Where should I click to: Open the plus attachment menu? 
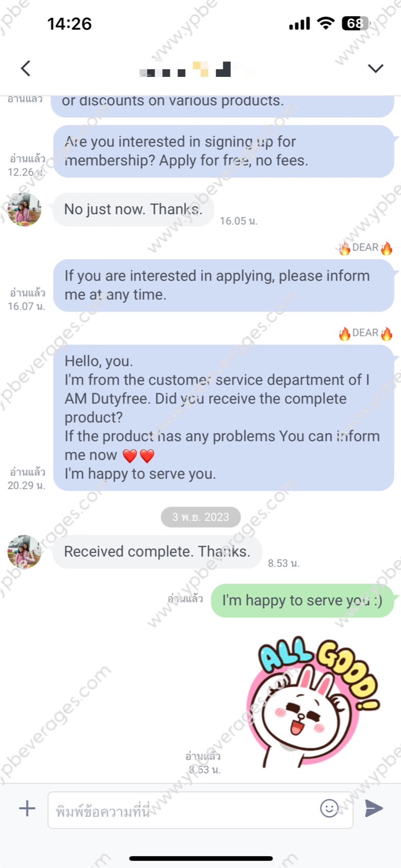tap(27, 808)
